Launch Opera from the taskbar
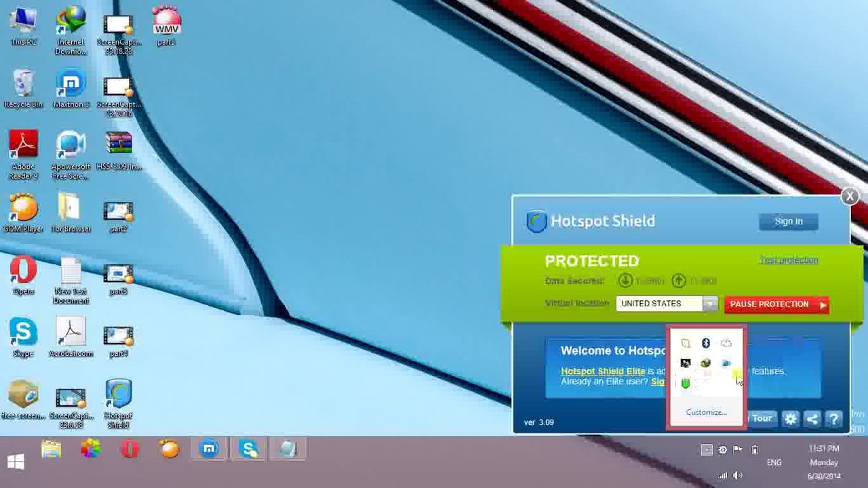 click(130, 449)
